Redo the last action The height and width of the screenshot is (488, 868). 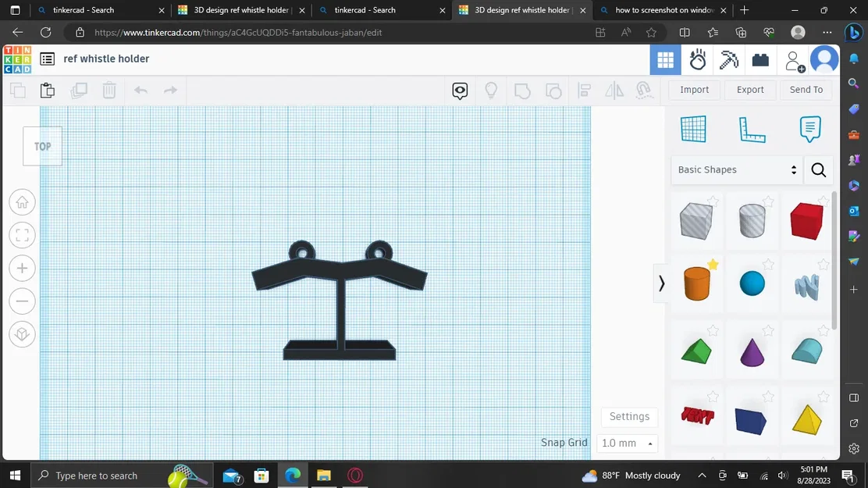click(x=170, y=90)
